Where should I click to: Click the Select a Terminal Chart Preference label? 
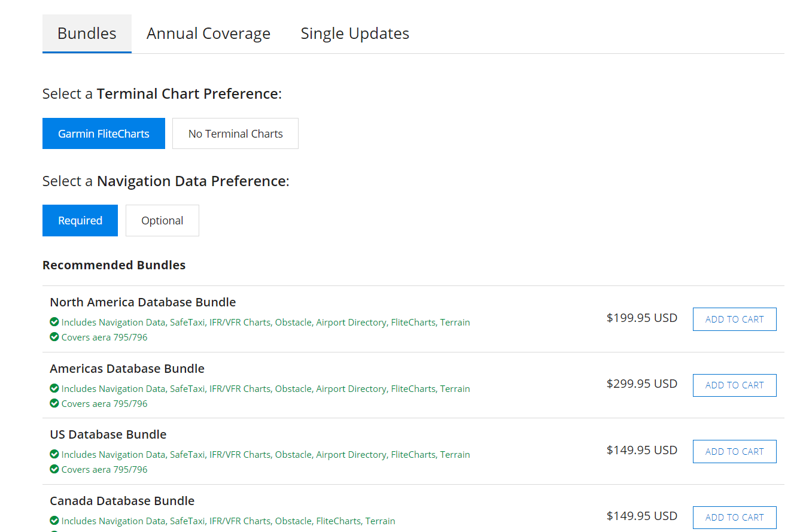pos(162,94)
